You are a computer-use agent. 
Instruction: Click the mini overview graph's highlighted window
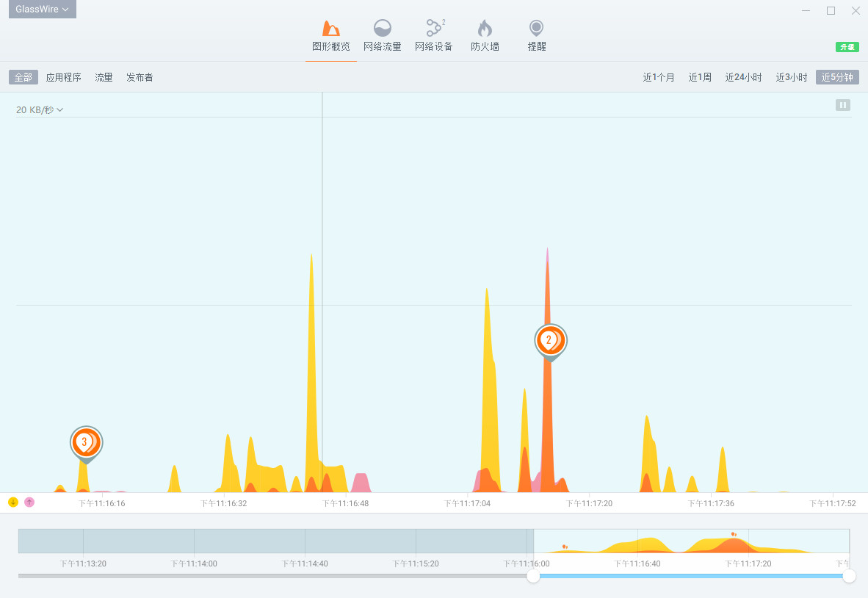click(692, 541)
